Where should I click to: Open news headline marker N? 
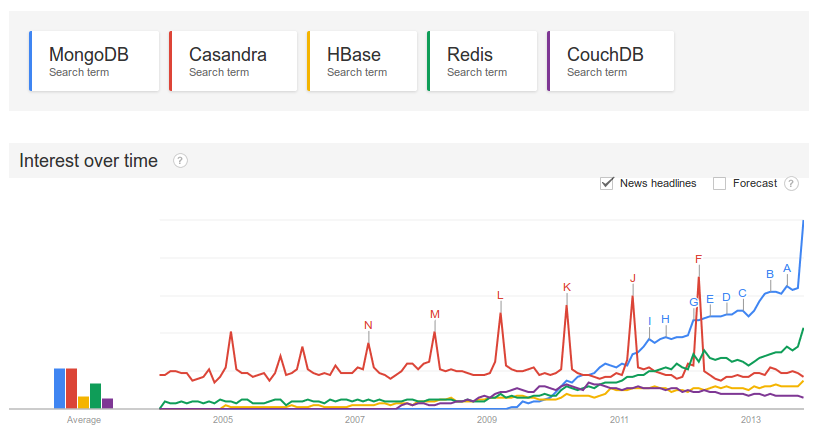(x=368, y=325)
